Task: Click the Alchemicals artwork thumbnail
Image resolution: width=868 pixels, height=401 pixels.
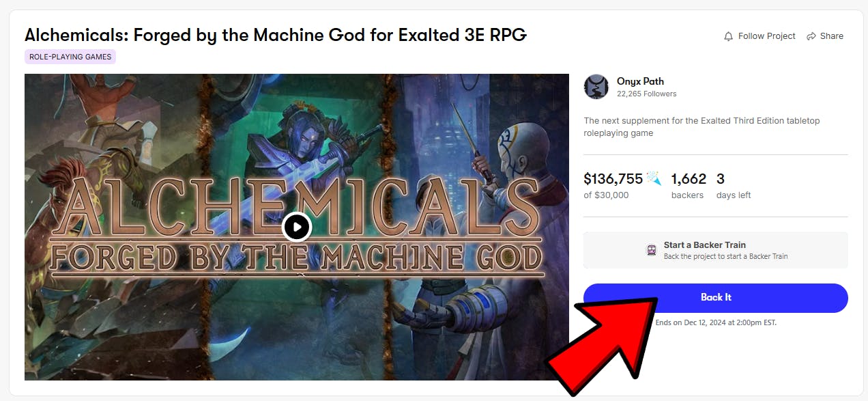Action: [297, 227]
